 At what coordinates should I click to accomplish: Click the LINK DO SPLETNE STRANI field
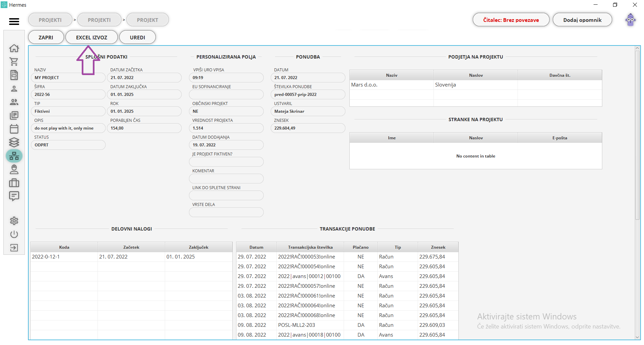[226, 196]
